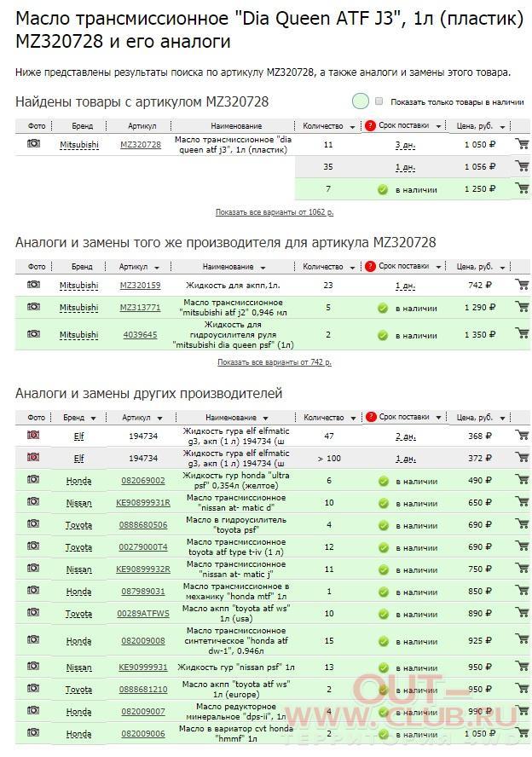Image resolution: width=532 pixels, height=757 pixels.
Task: Click price '925 ₽' for Honda atf dw-1
Action: pos(480,640)
